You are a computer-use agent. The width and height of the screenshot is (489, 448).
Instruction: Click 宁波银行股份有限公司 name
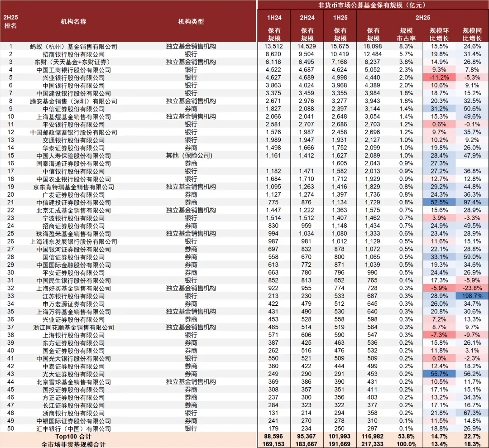coord(74,218)
